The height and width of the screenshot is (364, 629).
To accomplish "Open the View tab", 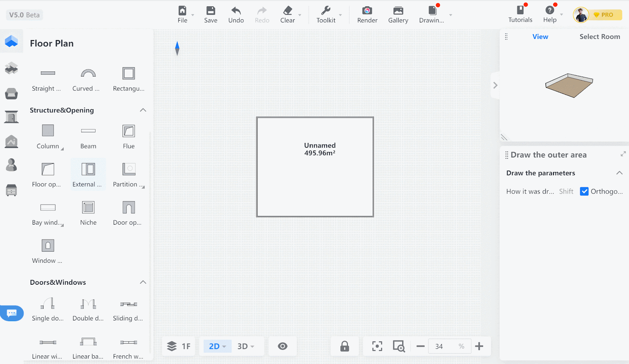I will pyautogui.click(x=540, y=37).
